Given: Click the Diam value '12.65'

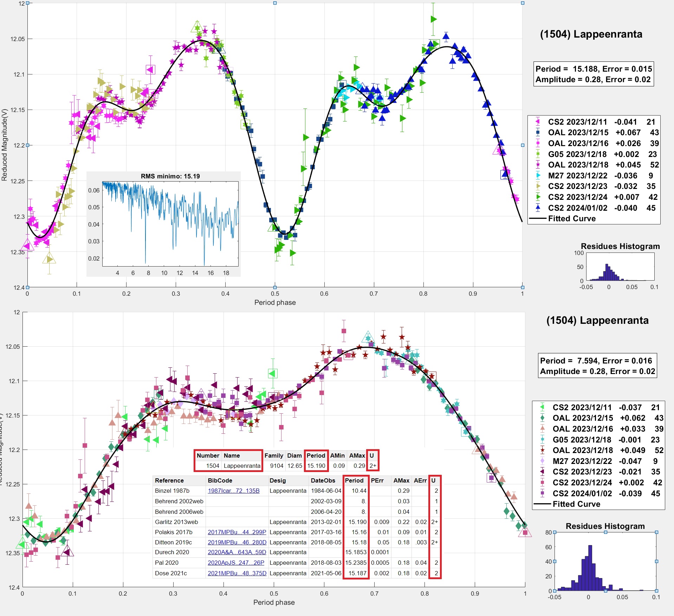Looking at the screenshot, I should coord(294,466).
